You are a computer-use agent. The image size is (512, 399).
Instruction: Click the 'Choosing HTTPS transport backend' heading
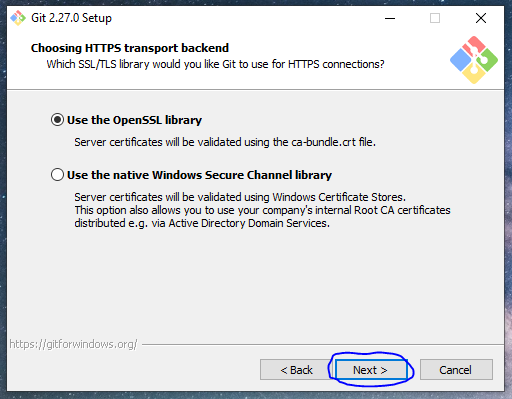[130, 48]
